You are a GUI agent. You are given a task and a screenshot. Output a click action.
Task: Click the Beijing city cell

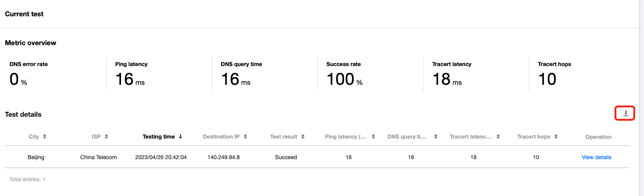[36, 157]
